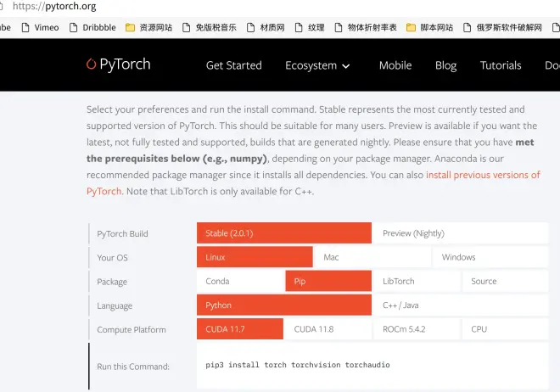
Task: Open the 物体折射率表 bookmark
Action: click(366, 27)
